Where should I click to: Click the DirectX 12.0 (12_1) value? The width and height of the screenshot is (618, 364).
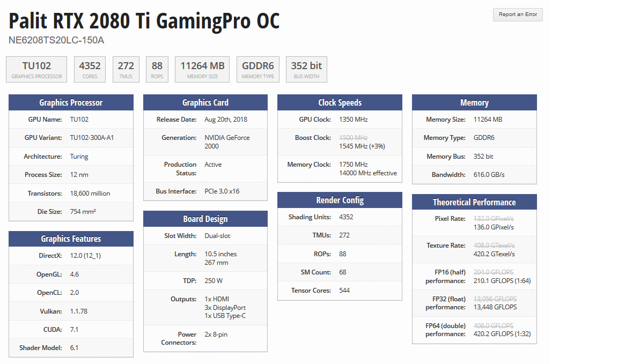tap(85, 256)
